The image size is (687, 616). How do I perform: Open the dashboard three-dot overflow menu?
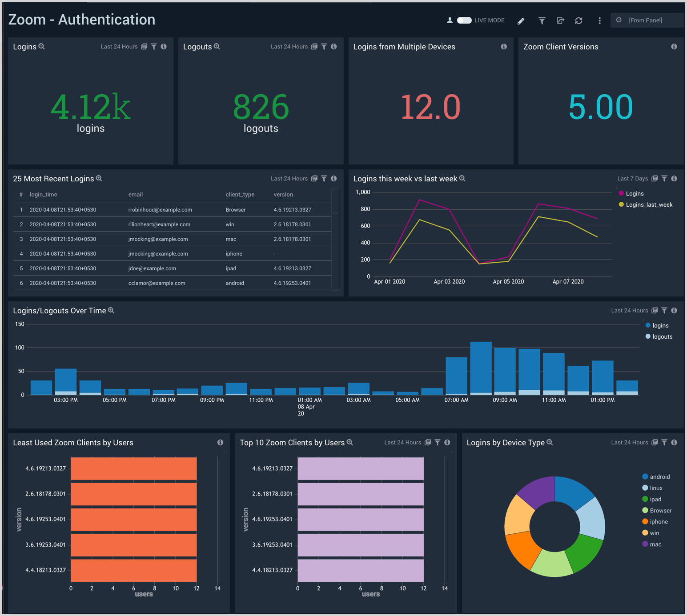[x=599, y=20]
